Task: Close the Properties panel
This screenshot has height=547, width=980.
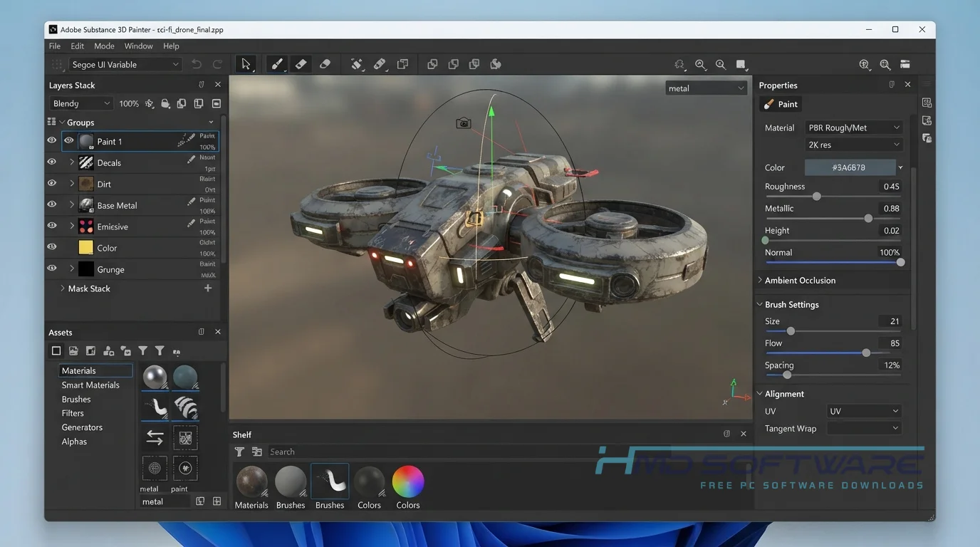Action: coord(907,84)
